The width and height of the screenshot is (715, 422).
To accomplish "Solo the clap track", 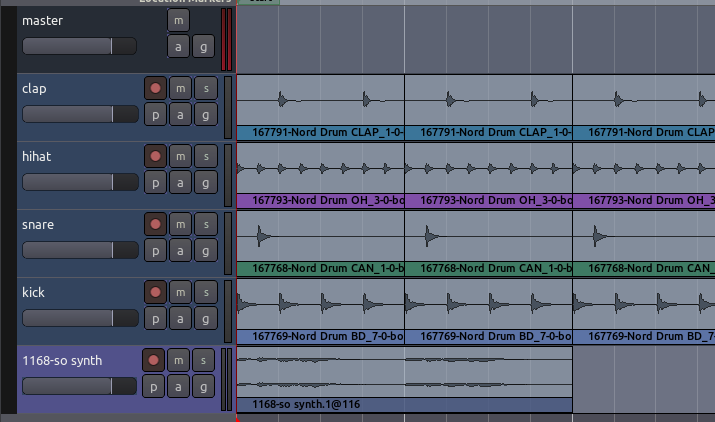I will [206, 89].
